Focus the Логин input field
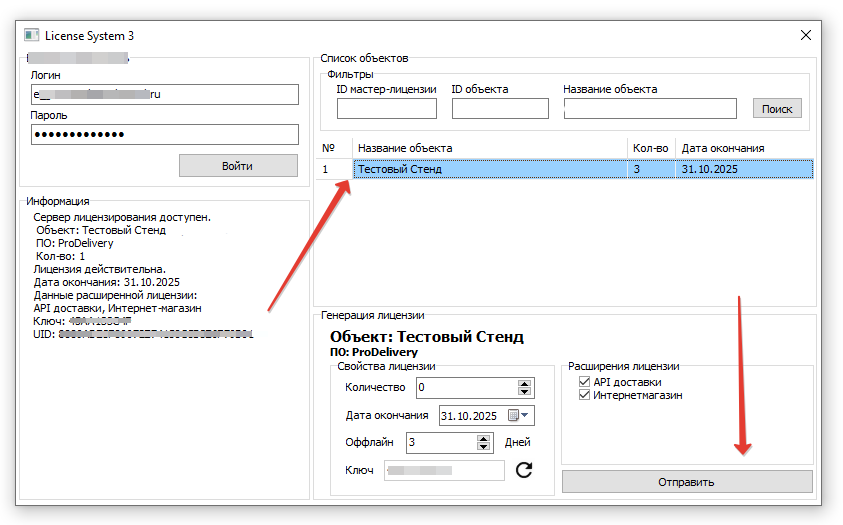 [165, 94]
